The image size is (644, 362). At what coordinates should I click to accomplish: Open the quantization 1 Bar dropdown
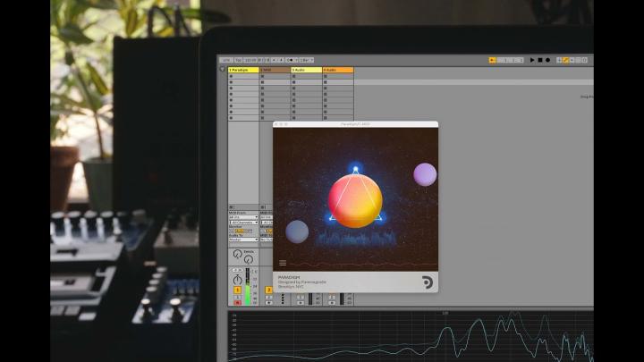tap(307, 60)
